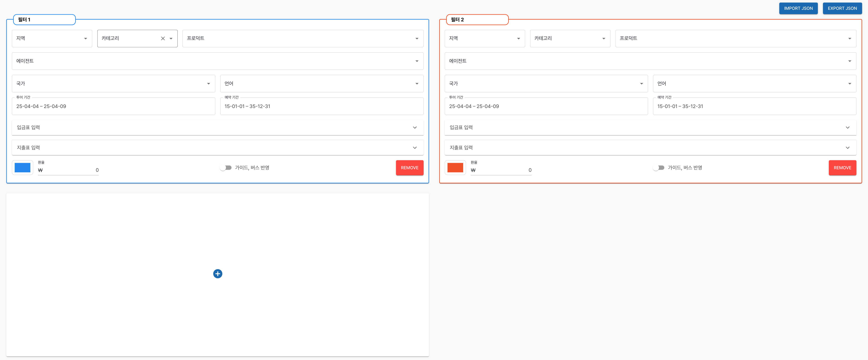Click the blue plus add-filter icon
This screenshot has height=360, width=868.
pyautogui.click(x=218, y=274)
